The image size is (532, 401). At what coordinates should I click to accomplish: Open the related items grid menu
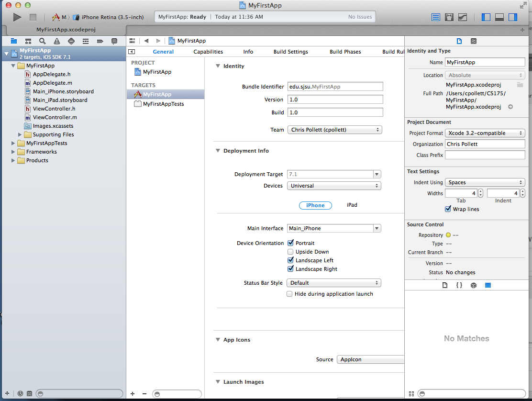pyautogui.click(x=133, y=41)
